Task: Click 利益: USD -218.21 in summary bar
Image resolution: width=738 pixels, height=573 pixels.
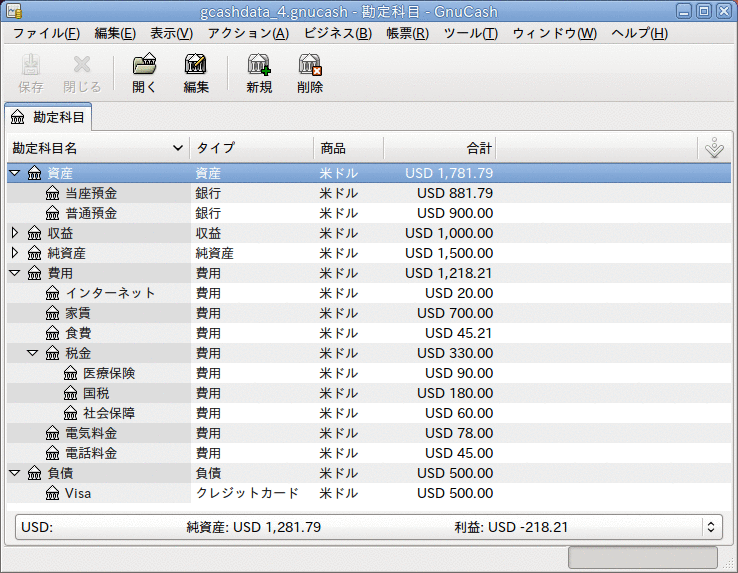Action: [511, 527]
